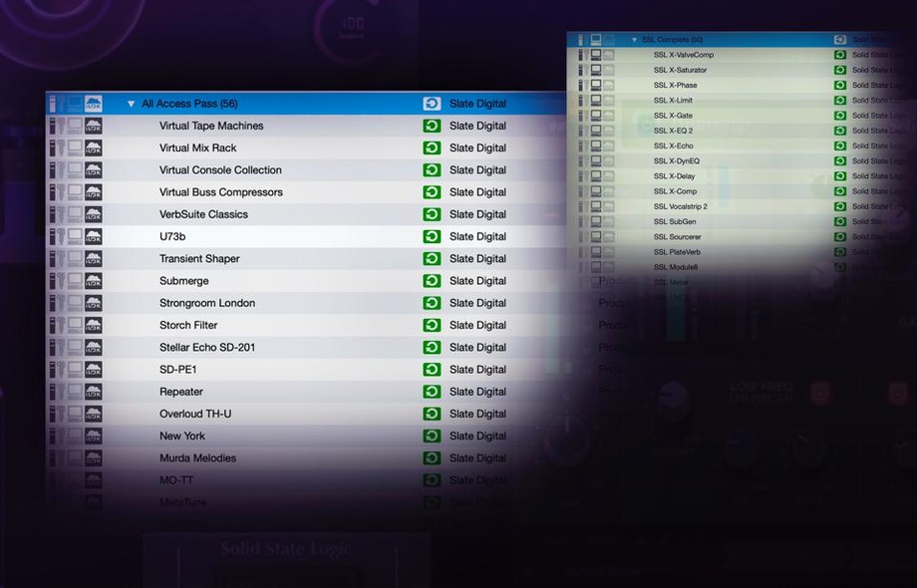Click cloud icon in Stellar Echo SD-201 row

click(94, 347)
